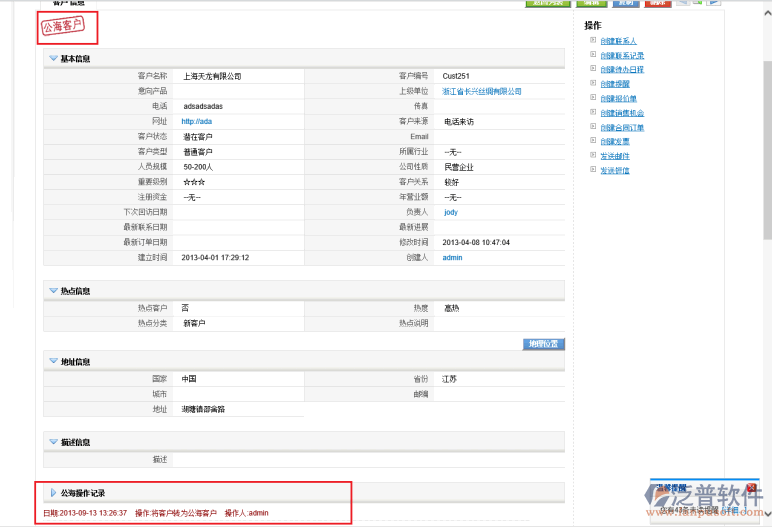Click province value 江苏
Image resolution: width=774 pixels, height=528 pixels.
pos(449,379)
